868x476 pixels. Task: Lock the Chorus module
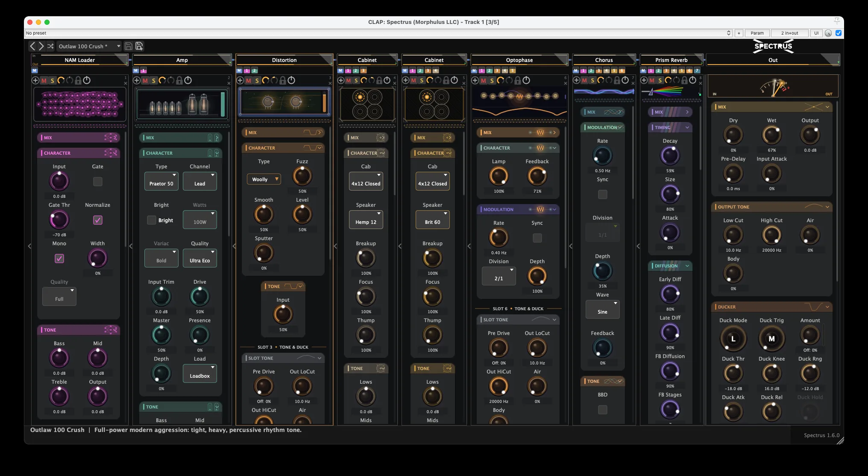617,80
